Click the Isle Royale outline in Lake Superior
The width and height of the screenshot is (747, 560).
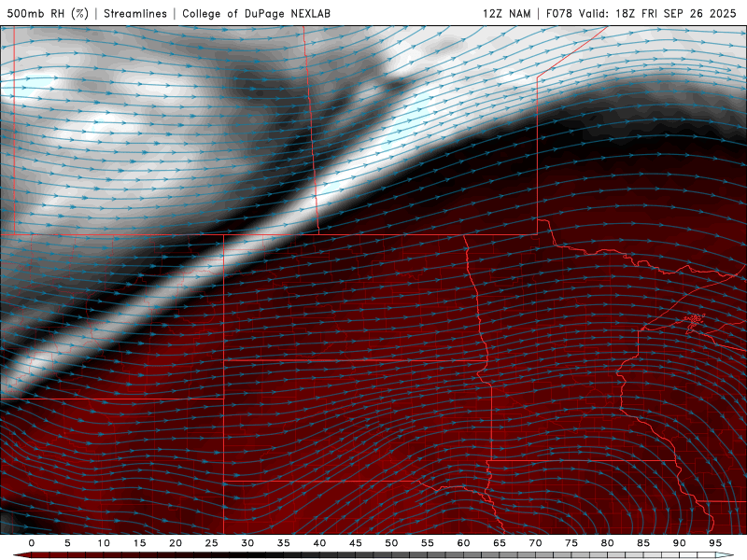coord(694,321)
